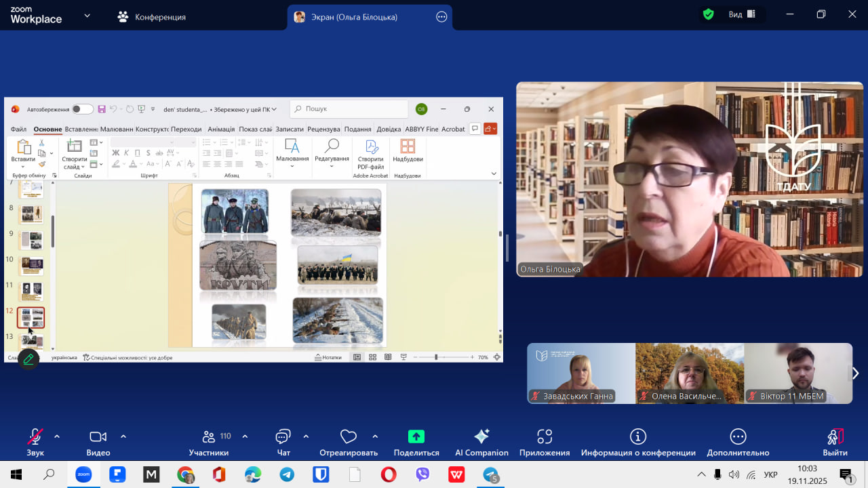Expand audio options arrow next to Звук

[x=57, y=436]
